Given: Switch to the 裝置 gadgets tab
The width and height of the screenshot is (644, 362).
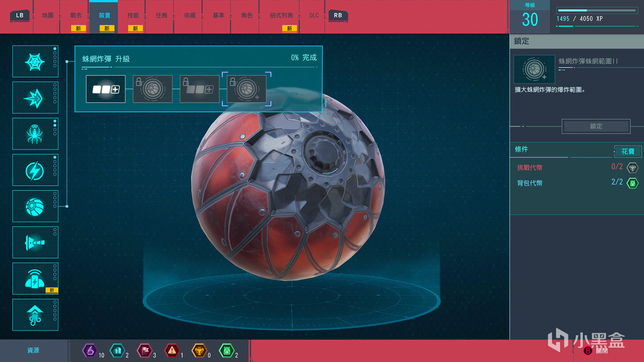Looking at the screenshot, I should click(104, 15).
